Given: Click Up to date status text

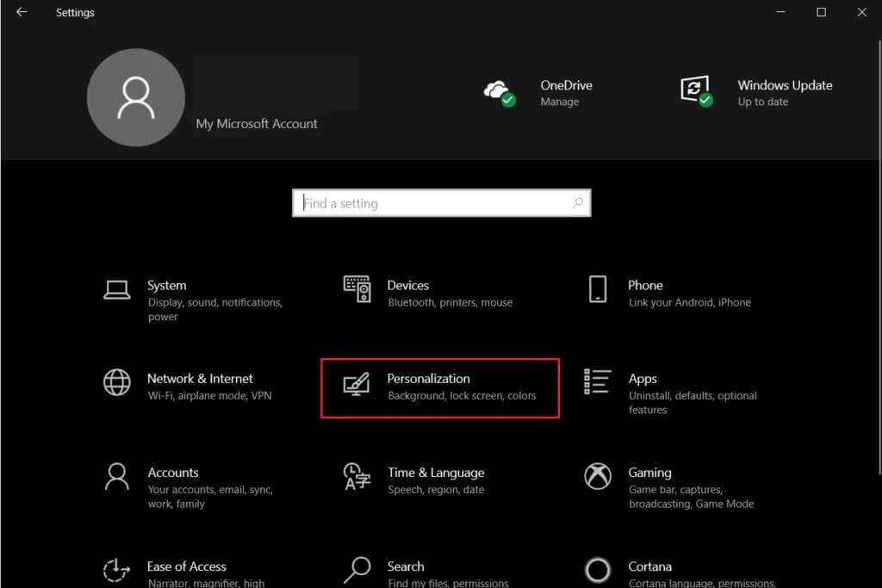Looking at the screenshot, I should tap(763, 102).
